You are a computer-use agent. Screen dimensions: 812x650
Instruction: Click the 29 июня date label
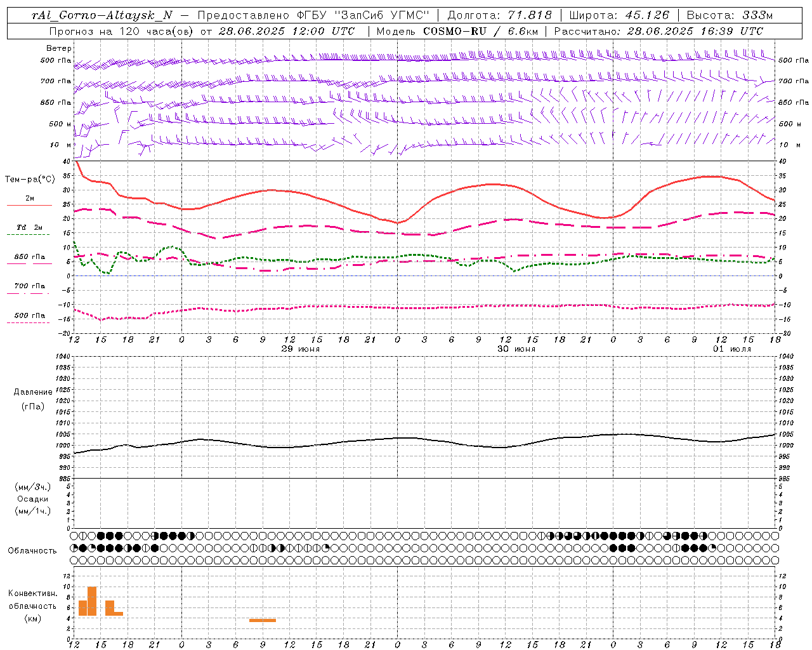(301, 349)
